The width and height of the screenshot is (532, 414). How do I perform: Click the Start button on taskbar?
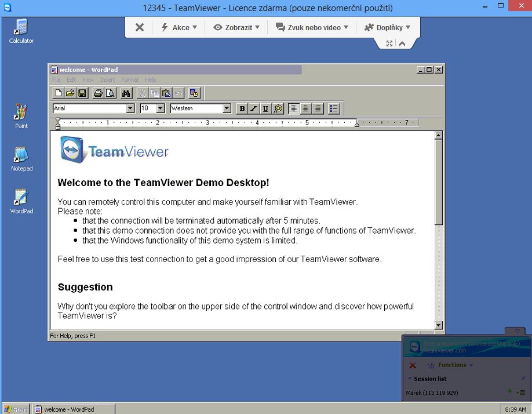(16, 409)
